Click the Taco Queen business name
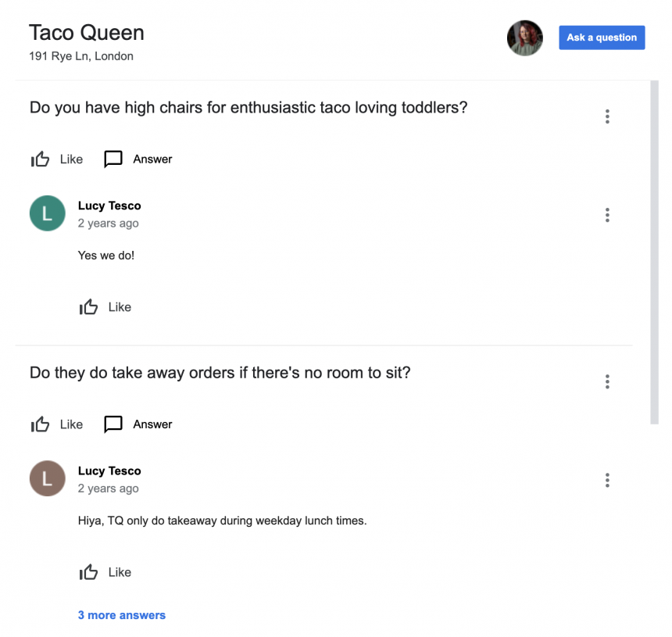 [86, 33]
